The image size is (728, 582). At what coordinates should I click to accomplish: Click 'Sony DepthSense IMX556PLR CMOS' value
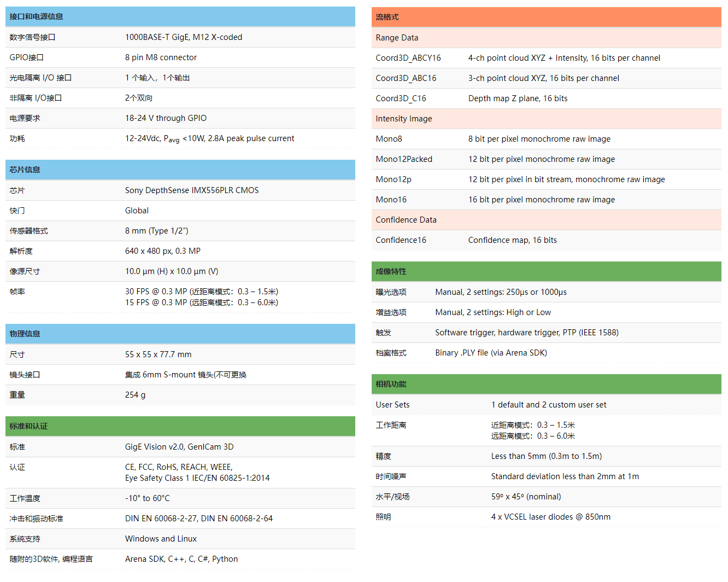(x=192, y=190)
